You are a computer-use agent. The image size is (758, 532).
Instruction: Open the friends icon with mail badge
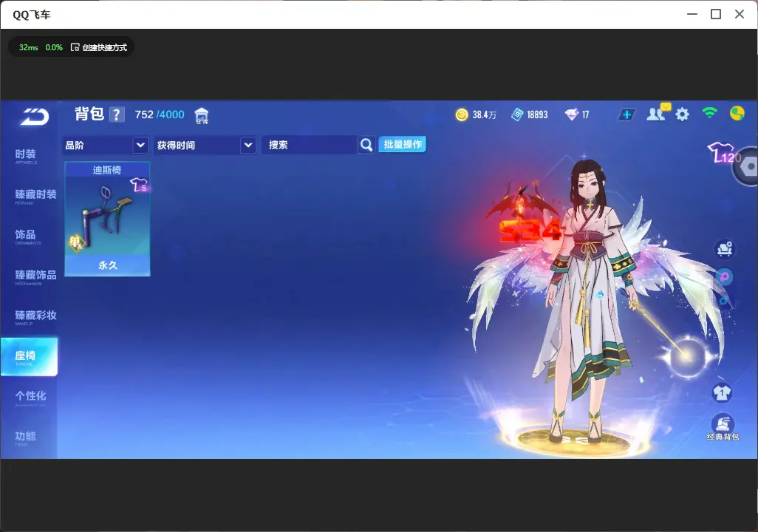pos(658,113)
